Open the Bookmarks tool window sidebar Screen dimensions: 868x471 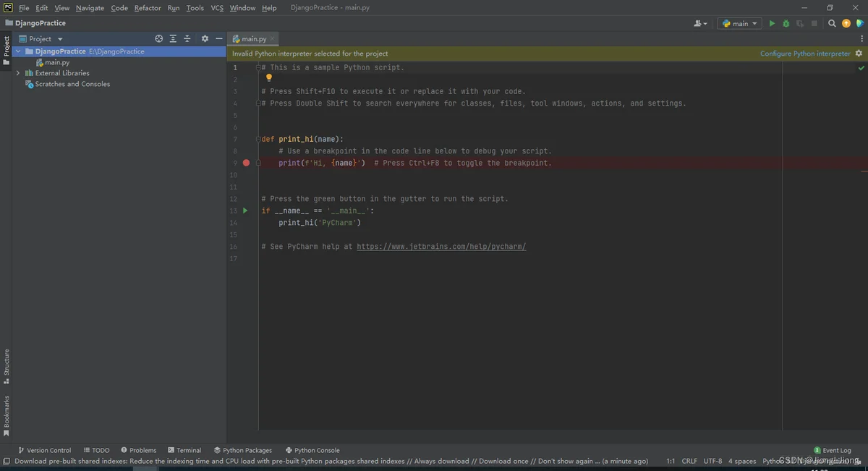tap(7, 415)
